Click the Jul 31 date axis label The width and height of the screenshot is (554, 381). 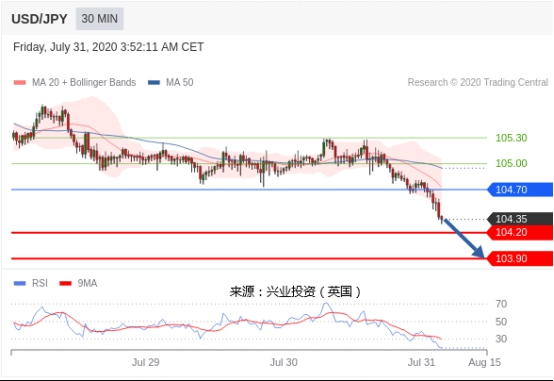point(421,362)
